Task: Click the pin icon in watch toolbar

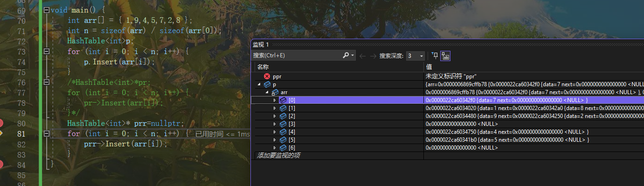Action: coord(435,56)
